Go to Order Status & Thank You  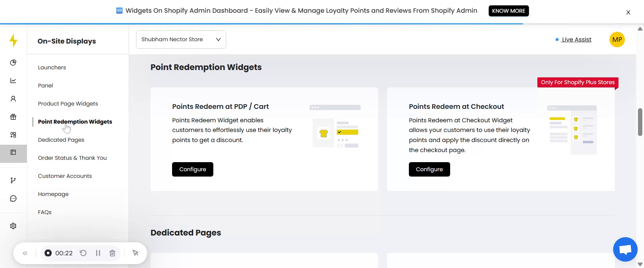pos(72,158)
